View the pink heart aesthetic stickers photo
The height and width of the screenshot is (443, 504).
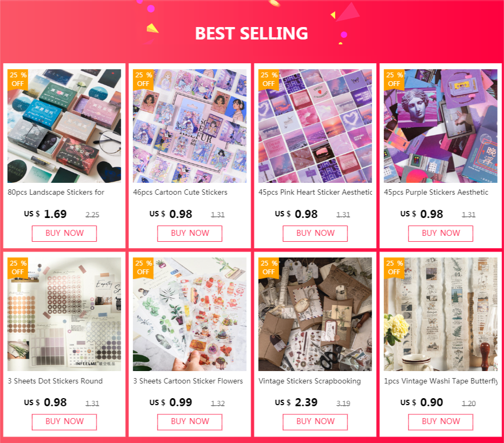[315, 126]
